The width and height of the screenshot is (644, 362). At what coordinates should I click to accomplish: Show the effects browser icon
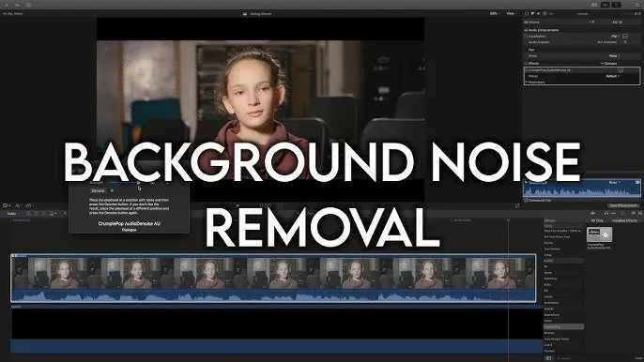coord(633,213)
